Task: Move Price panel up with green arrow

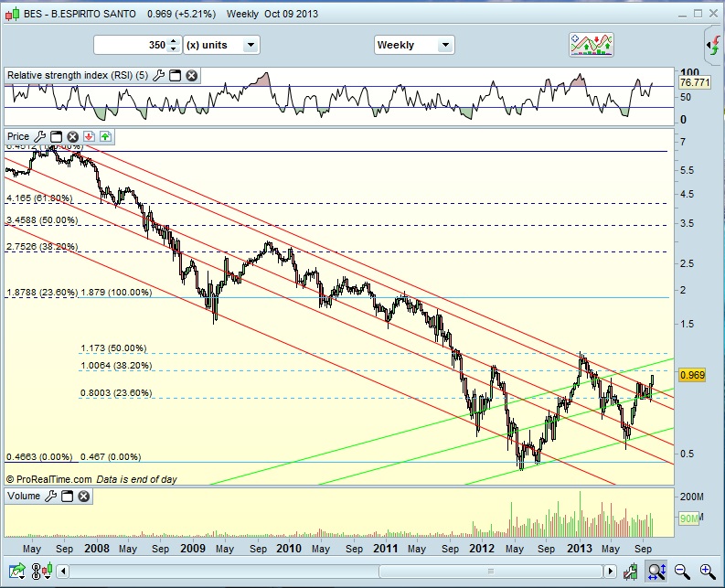Action: pos(105,136)
